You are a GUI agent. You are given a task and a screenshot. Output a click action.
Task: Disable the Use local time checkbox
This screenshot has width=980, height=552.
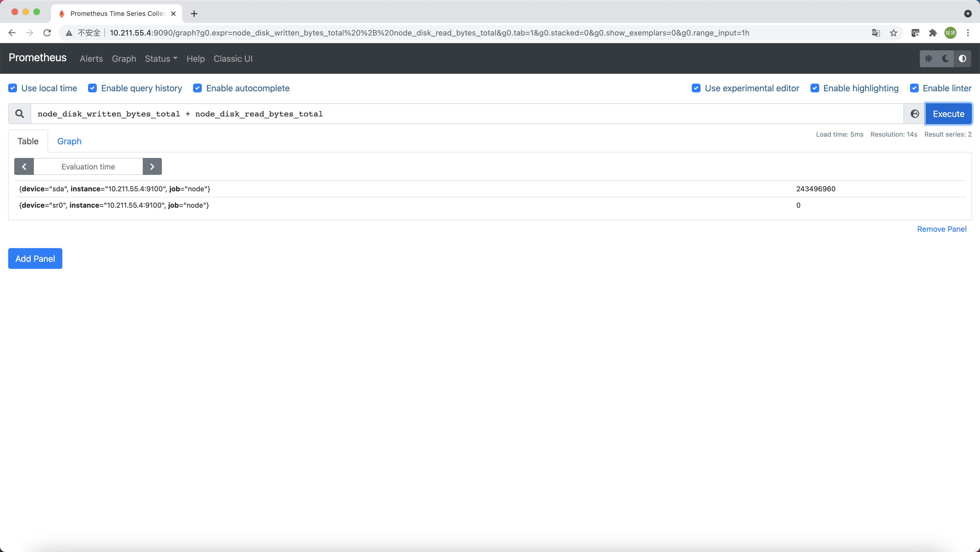coord(13,88)
